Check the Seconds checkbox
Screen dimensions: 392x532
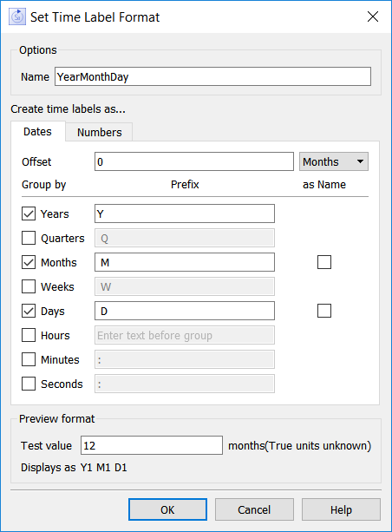coord(29,384)
